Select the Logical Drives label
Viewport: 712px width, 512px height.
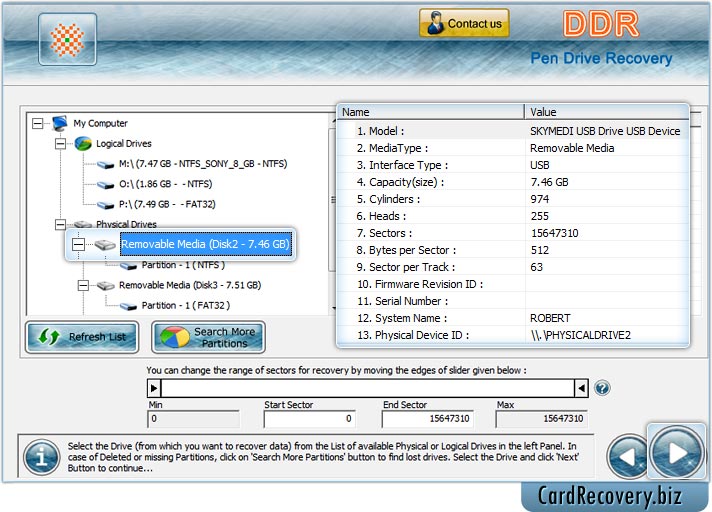click(x=124, y=144)
